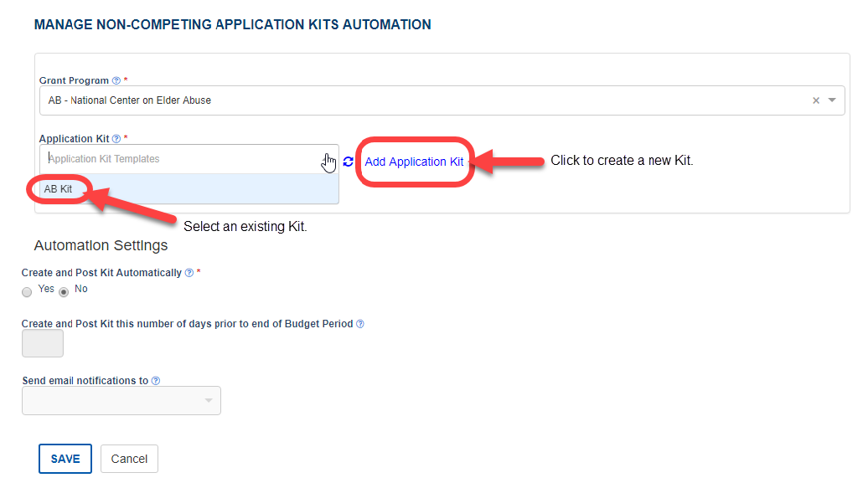Click the Automation Settings heading
This screenshot has width=868, height=483.
click(x=101, y=245)
